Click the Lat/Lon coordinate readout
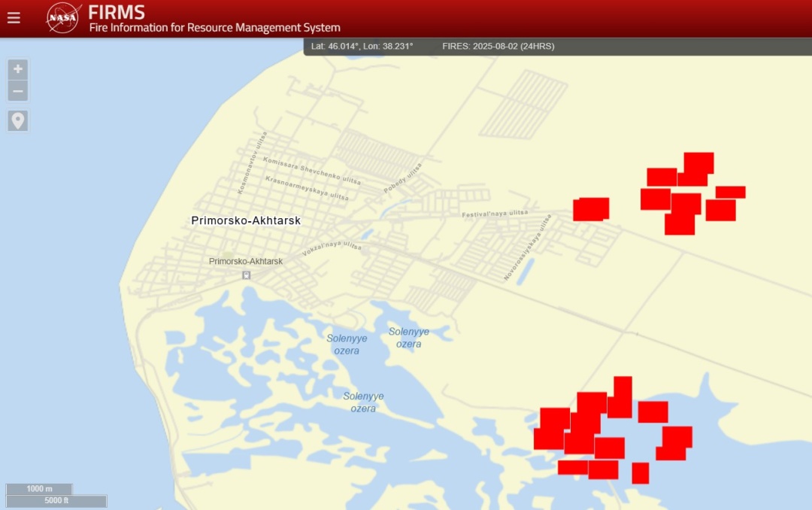The image size is (812, 510). pyautogui.click(x=362, y=47)
